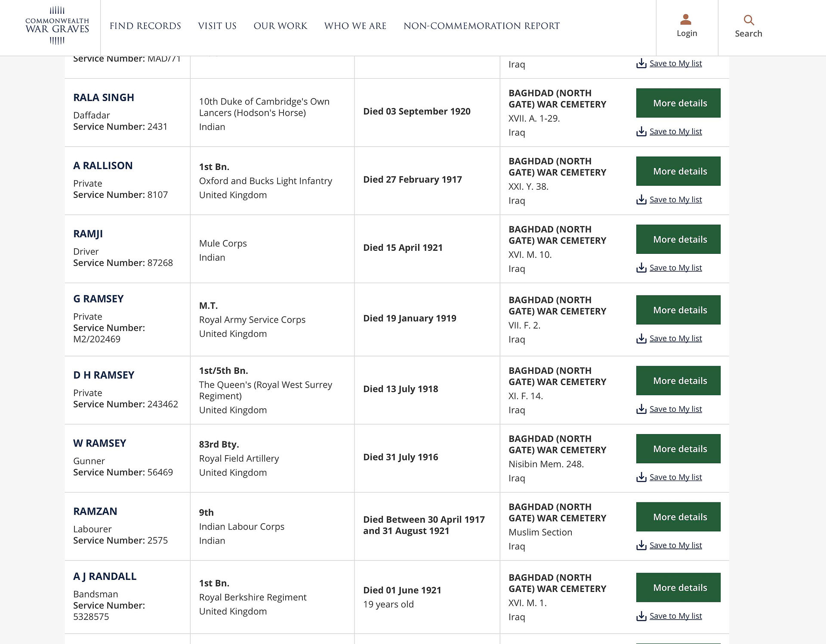The width and height of the screenshot is (826, 644).
Task: Save D H Ramsey to My list
Action: [x=675, y=409]
